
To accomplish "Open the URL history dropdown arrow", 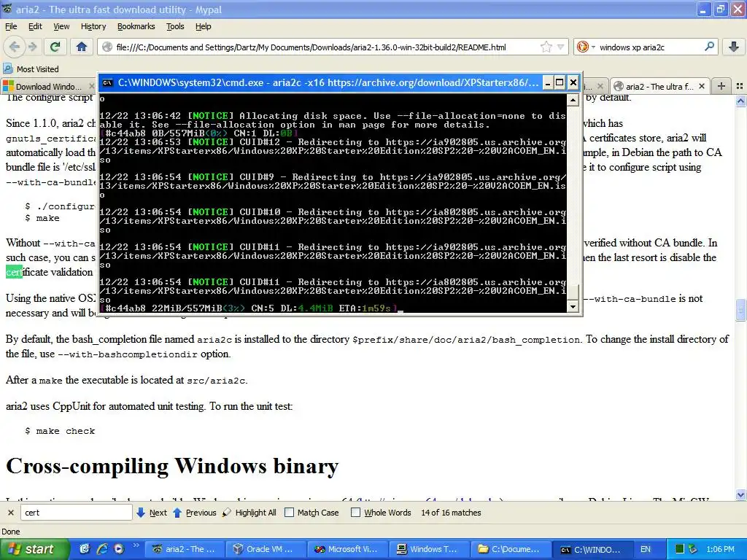I will click(x=561, y=47).
